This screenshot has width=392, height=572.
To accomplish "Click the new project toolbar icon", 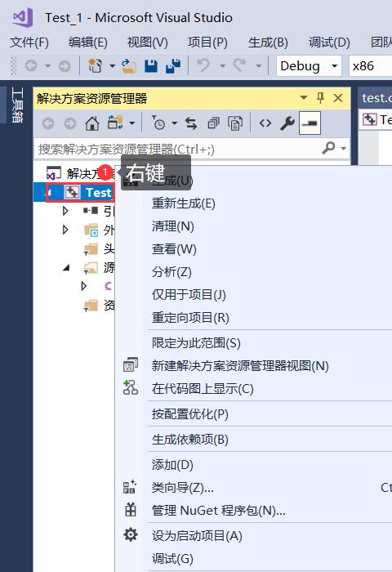I will (96, 65).
